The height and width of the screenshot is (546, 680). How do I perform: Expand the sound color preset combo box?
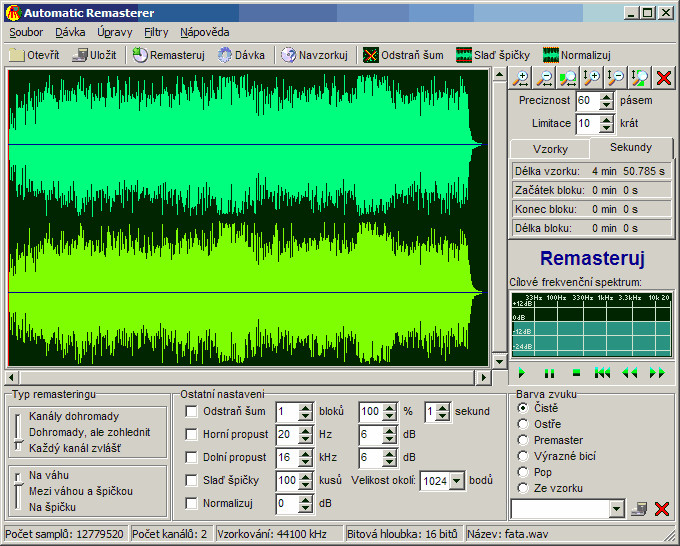(616, 509)
